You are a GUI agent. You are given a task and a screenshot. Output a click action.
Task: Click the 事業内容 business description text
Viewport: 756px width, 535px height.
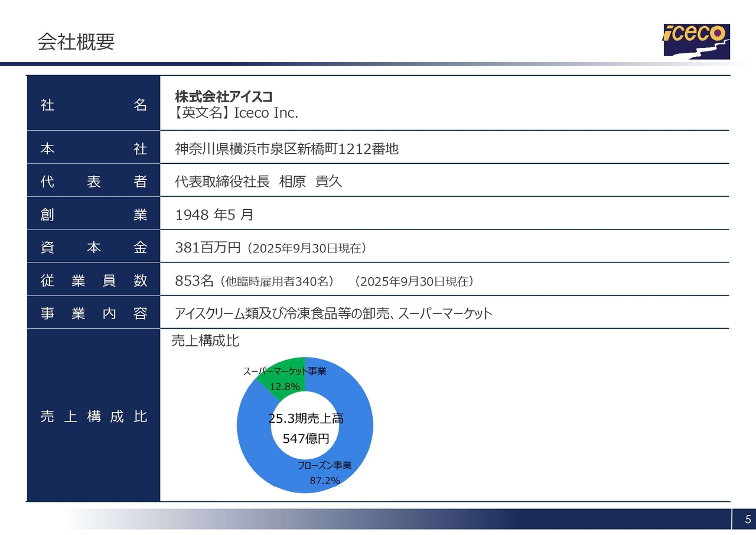(x=333, y=314)
